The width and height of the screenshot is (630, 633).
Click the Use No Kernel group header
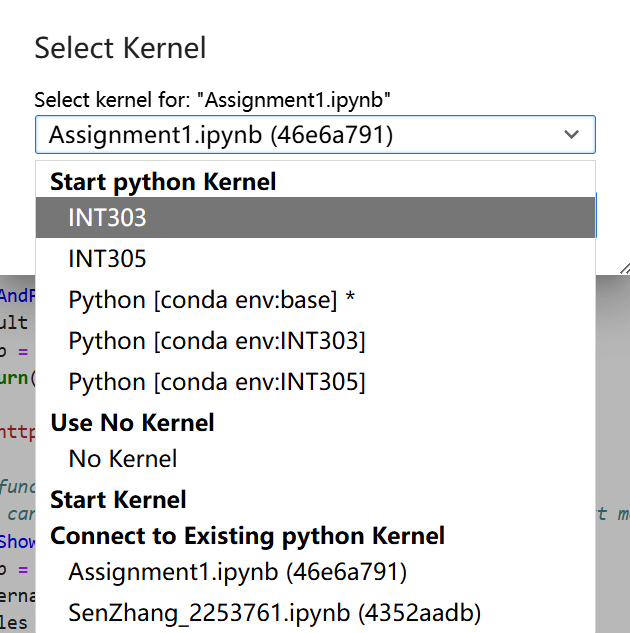click(132, 422)
